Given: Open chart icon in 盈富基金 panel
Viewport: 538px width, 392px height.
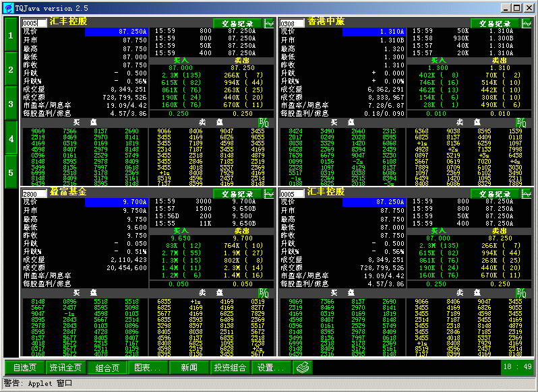Looking at the screenshot, I should [x=269, y=194].
